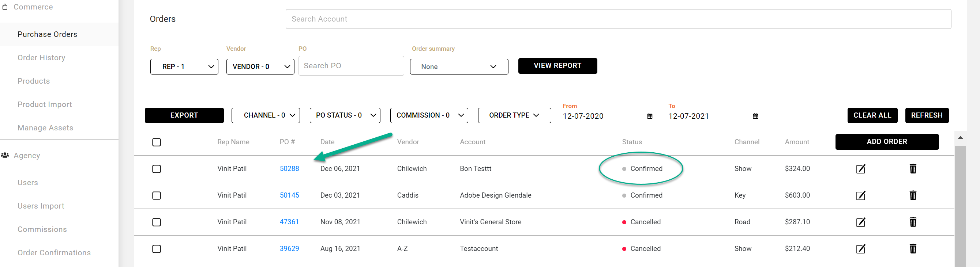
Task: Open the Order summary dropdown
Action: click(x=458, y=66)
